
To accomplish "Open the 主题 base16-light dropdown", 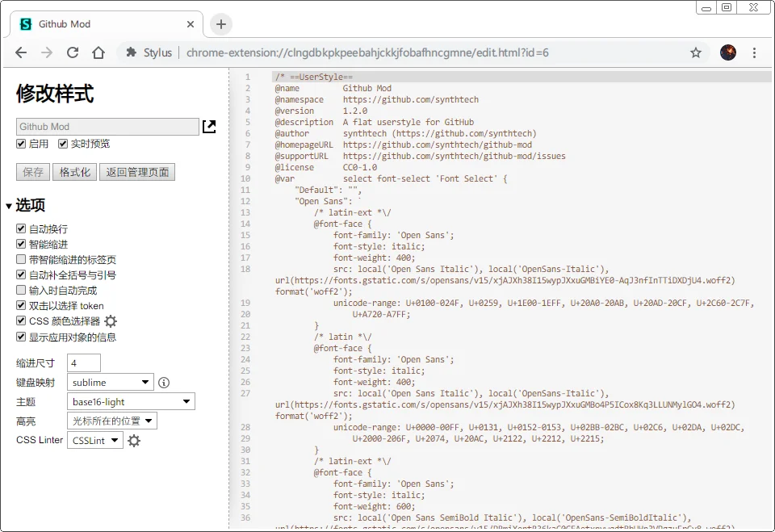I will 131,402.
